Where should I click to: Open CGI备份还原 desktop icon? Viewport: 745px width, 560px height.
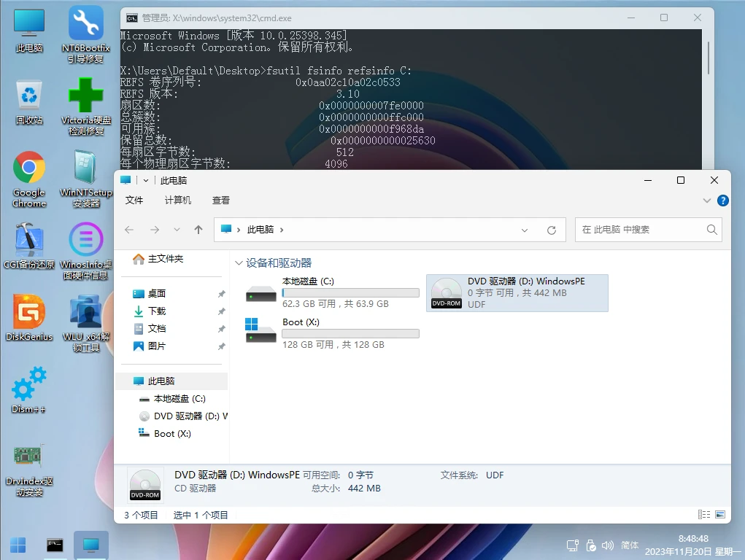29,246
